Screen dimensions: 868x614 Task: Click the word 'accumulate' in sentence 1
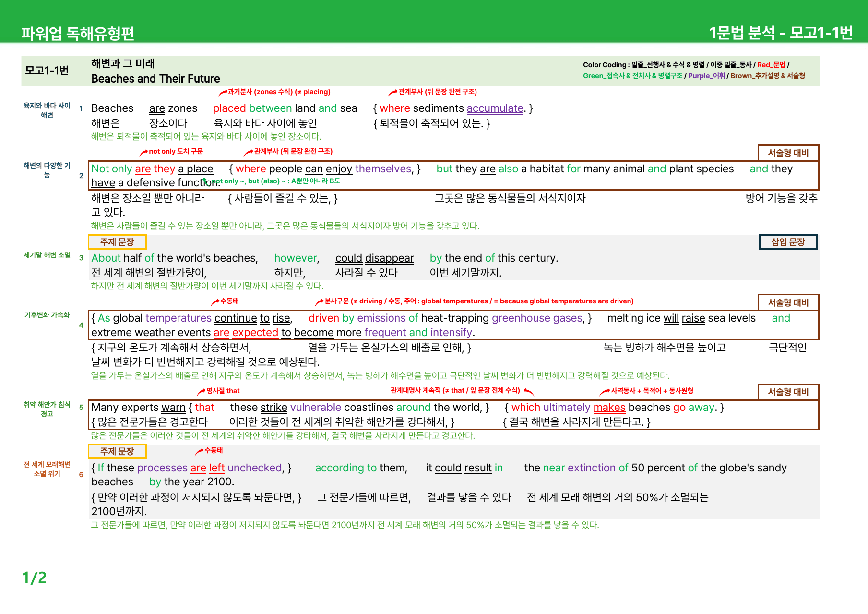pos(495,108)
